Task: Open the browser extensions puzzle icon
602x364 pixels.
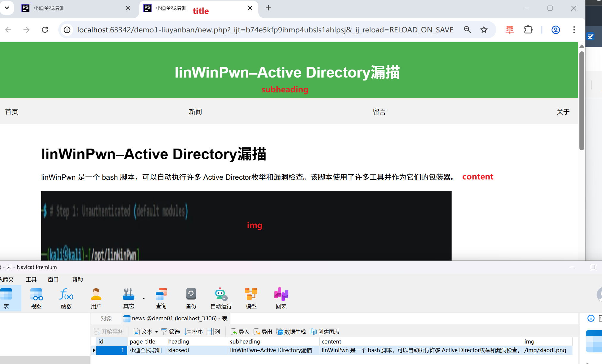Action: (x=528, y=30)
